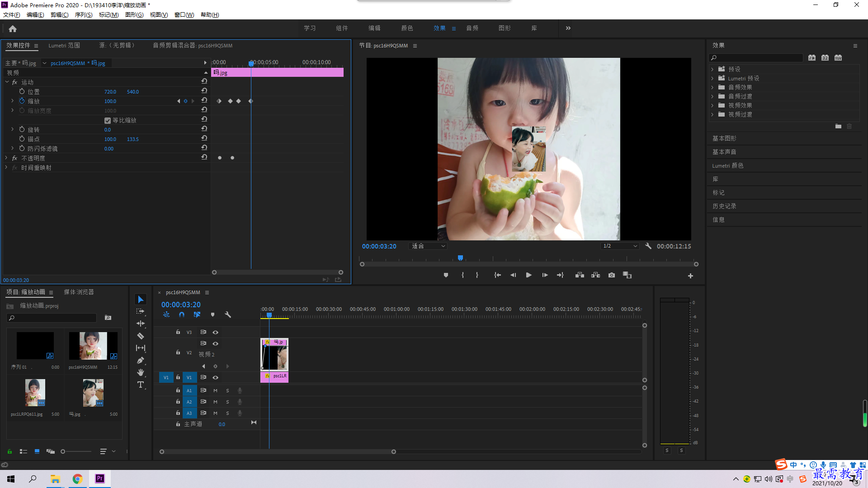This screenshot has height=488, width=868.
Task: Reset Position parameter
Action: tap(204, 91)
